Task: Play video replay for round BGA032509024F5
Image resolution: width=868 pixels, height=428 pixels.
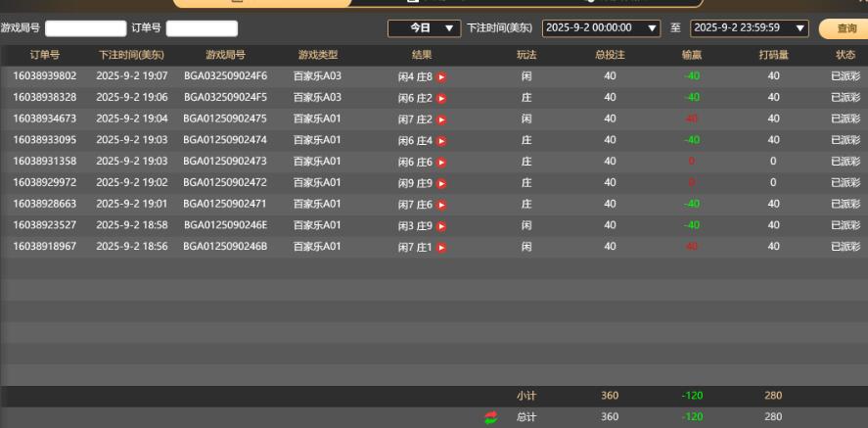Action: [x=441, y=98]
